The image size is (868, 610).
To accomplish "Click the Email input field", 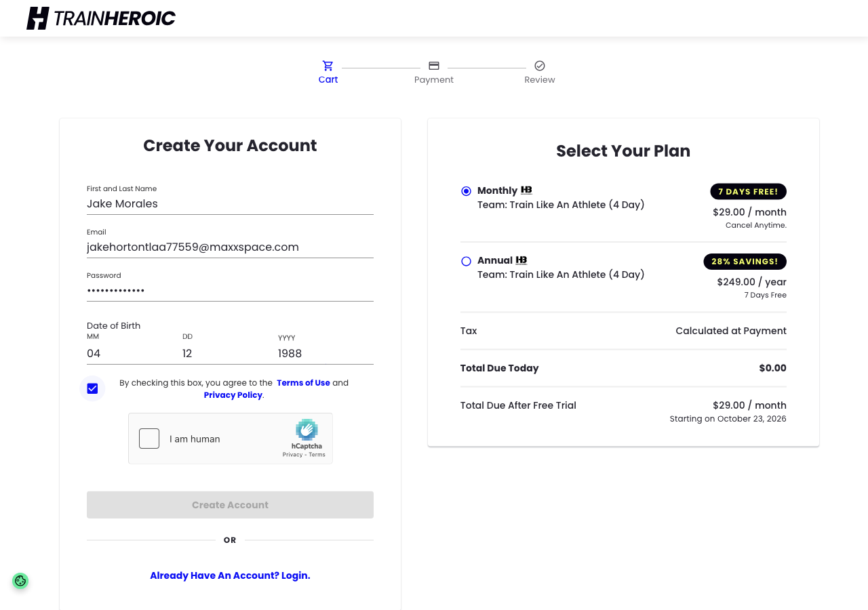I will coord(230,247).
